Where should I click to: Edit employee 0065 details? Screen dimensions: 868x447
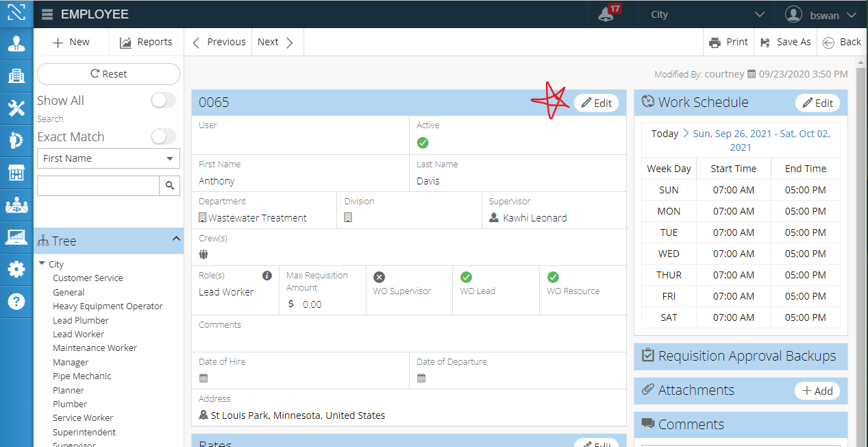tap(596, 103)
